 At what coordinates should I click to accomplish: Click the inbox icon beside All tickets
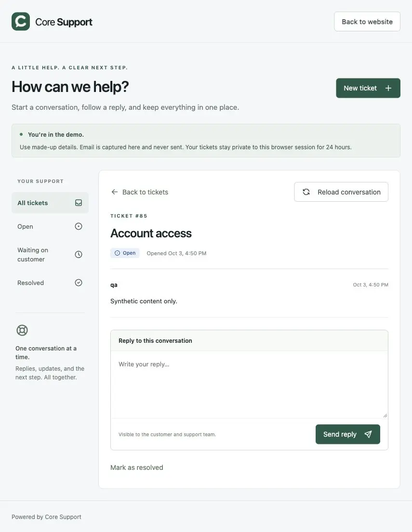[x=79, y=203]
